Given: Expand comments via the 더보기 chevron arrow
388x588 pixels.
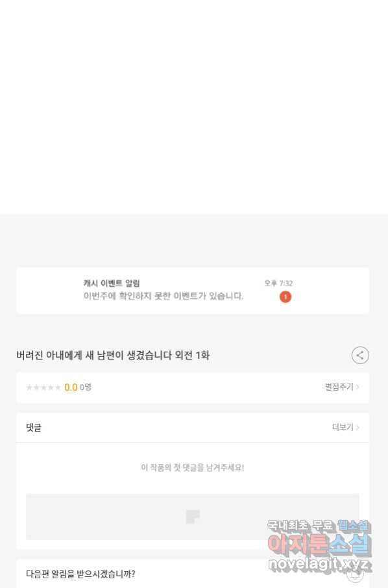Looking at the screenshot, I should [358, 427].
